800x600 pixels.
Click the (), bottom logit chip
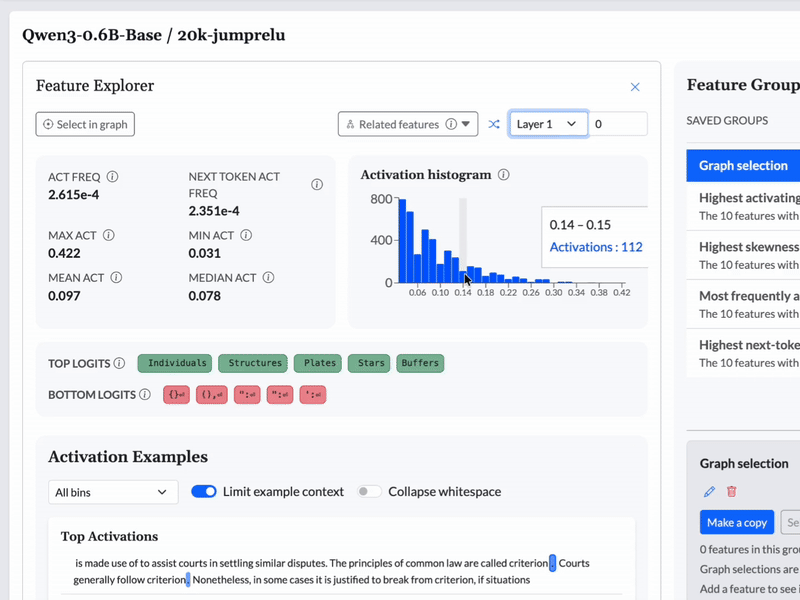tap(212, 394)
